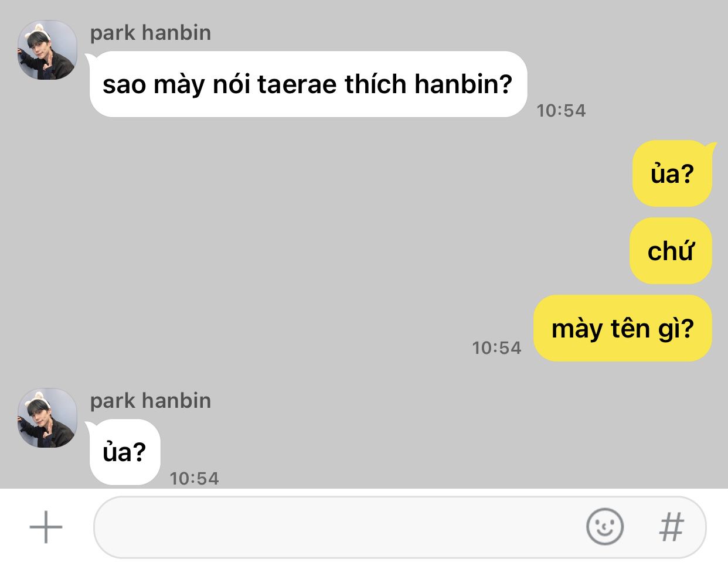Image resolution: width=728 pixels, height=566 pixels.
Task: Tap the 10:54 timestamp beside mày tên gì?
Action: pyautogui.click(x=496, y=348)
